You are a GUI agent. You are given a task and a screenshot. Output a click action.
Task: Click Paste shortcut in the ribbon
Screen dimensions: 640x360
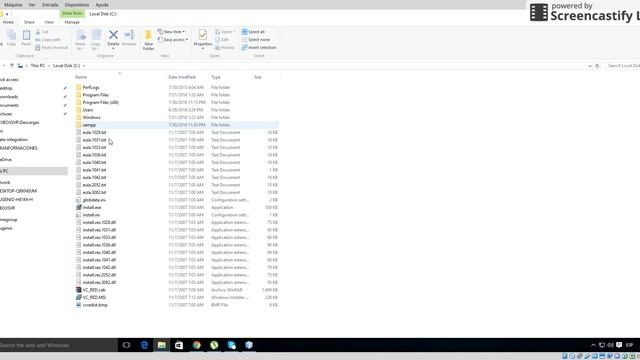point(52,47)
